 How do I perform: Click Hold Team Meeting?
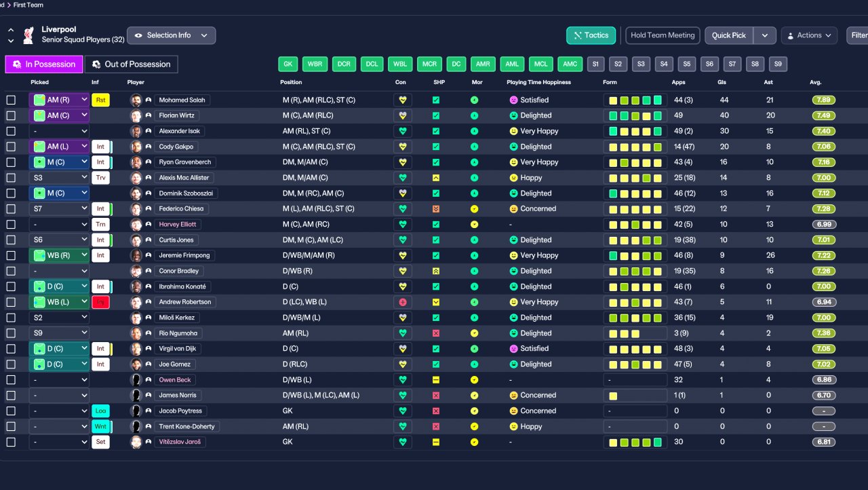pos(663,35)
